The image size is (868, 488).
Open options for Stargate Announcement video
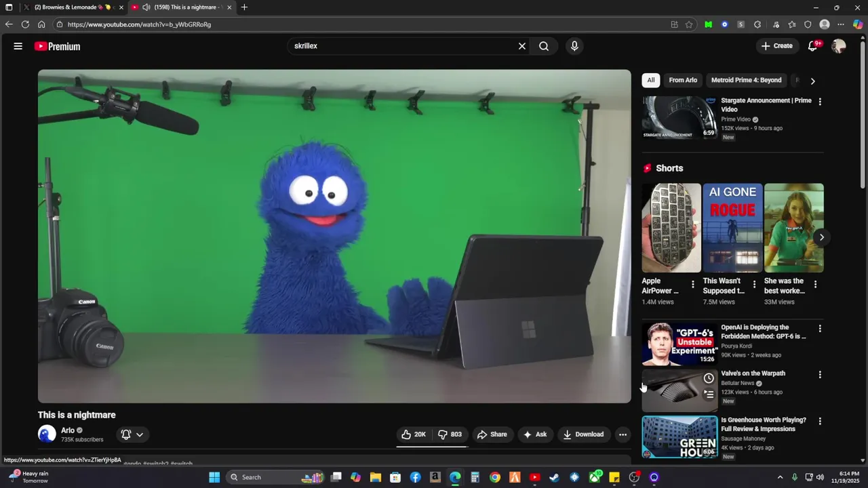pos(820,102)
